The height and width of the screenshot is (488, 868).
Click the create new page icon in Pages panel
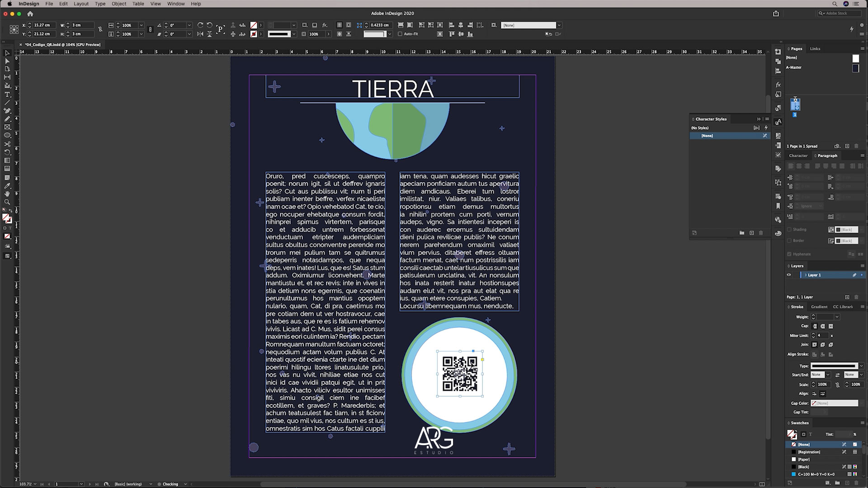848,146
